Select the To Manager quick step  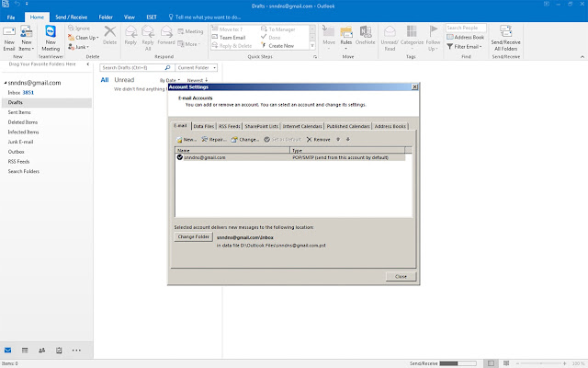[x=277, y=29]
